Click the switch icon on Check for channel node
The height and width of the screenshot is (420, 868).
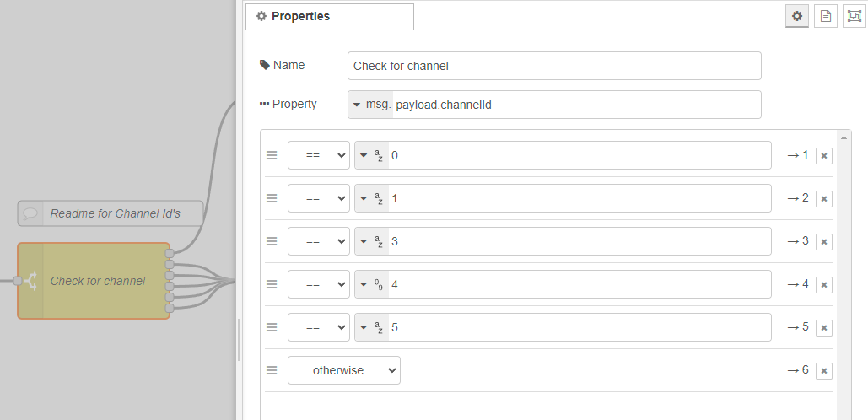(30, 281)
